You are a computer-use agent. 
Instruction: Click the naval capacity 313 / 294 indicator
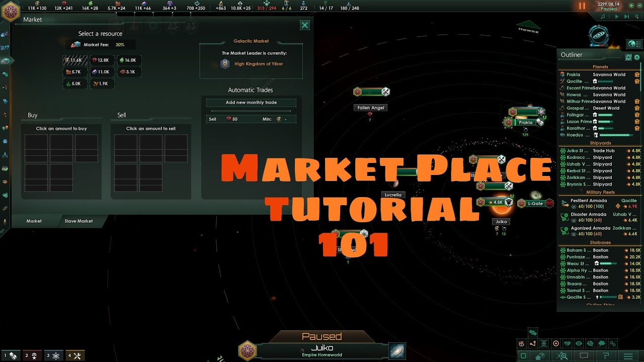click(267, 7)
